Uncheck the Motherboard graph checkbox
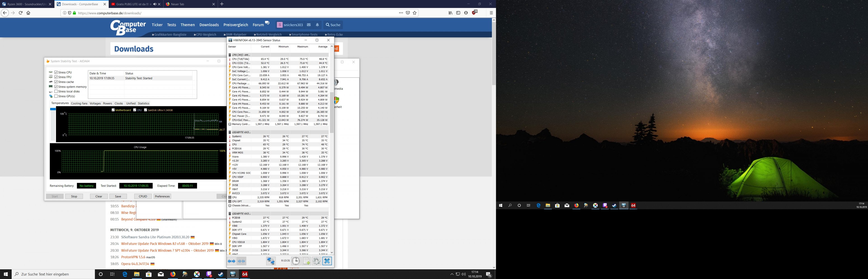Screen dimensions: 868x279 113,110
